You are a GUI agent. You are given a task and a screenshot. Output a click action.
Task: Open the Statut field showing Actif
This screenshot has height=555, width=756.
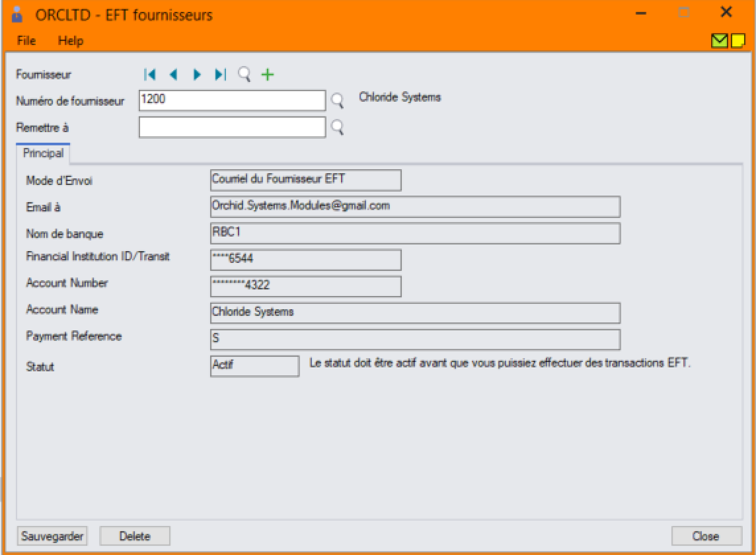pos(254,367)
